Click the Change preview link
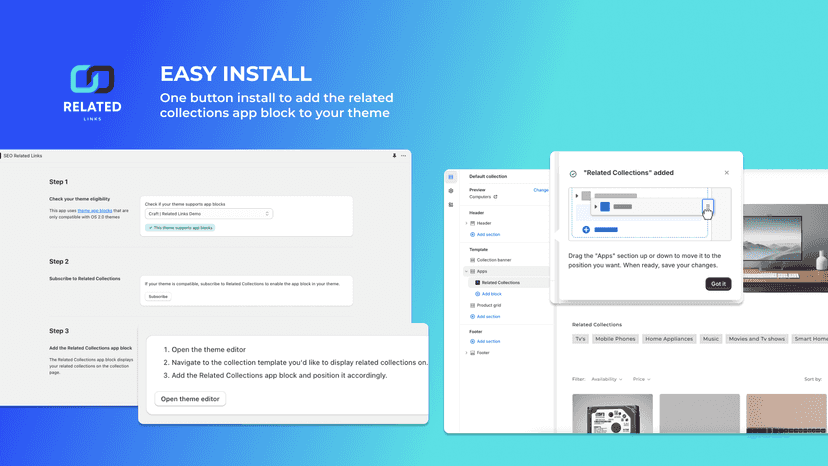Screen dimensions: 828x466 coord(541,190)
